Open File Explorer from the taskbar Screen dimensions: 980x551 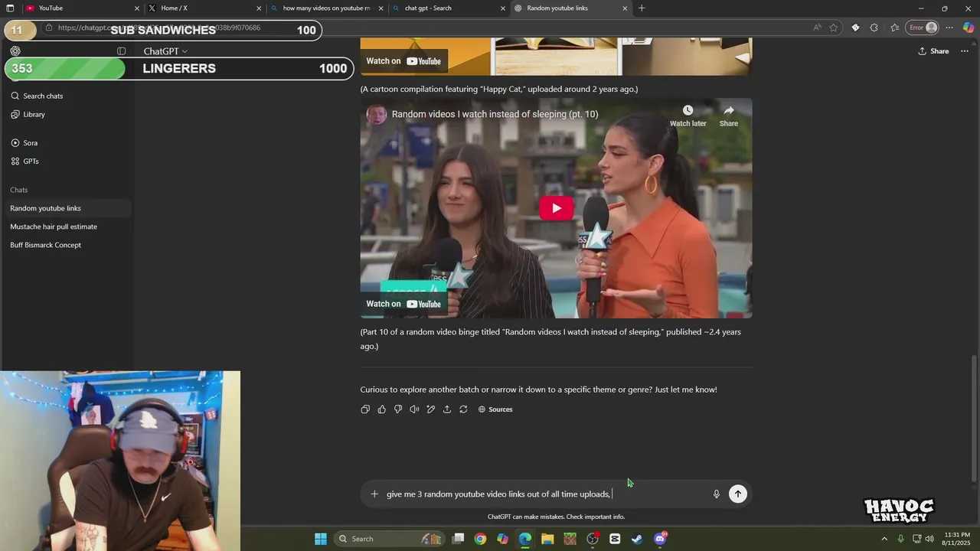click(x=547, y=539)
